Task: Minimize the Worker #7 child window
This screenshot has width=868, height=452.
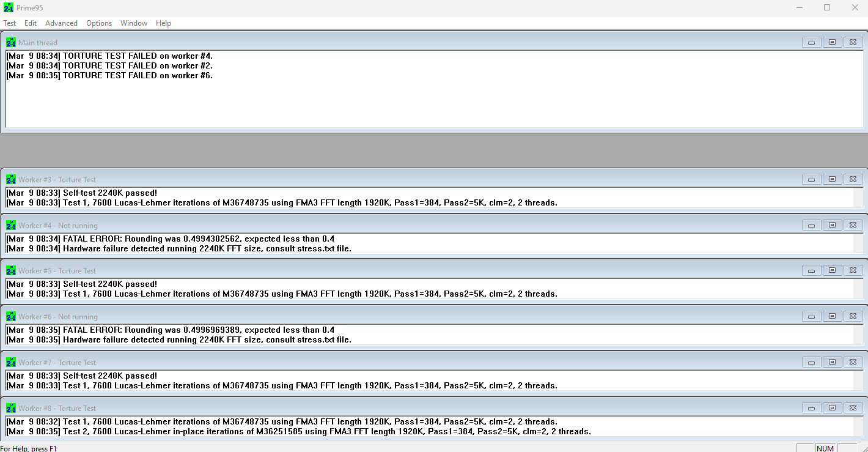Action: point(811,362)
